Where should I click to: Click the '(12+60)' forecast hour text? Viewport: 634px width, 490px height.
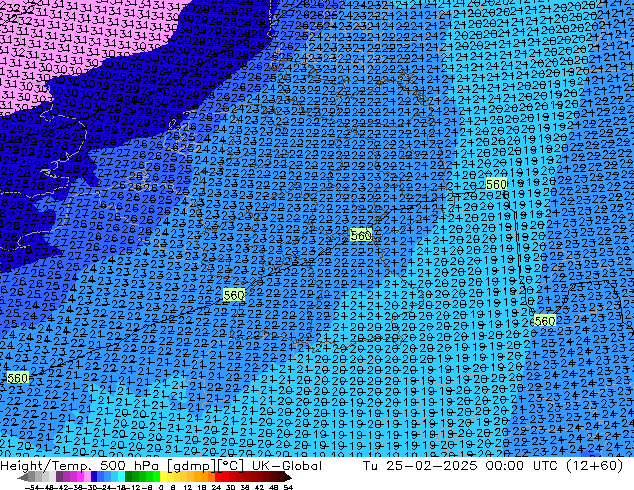pyautogui.click(x=594, y=466)
